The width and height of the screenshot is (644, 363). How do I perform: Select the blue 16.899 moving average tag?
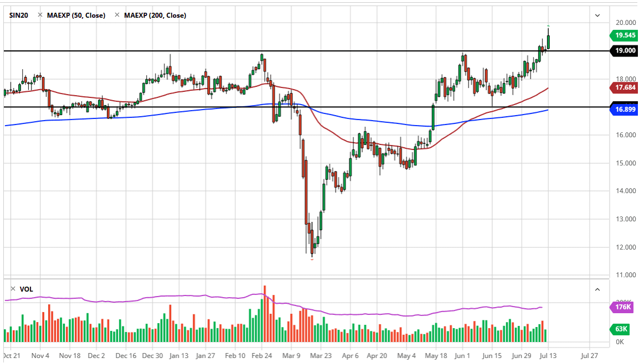tap(625, 110)
